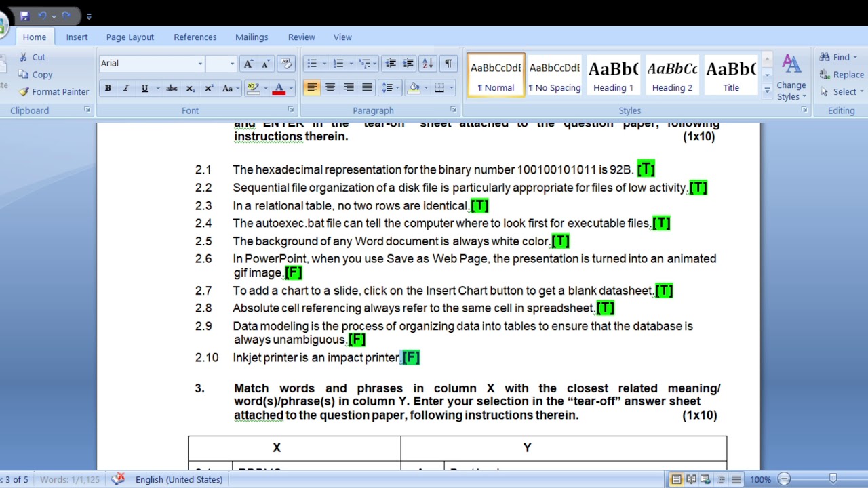The width and height of the screenshot is (868, 488).
Task: Open the References tab
Action: (195, 37)
